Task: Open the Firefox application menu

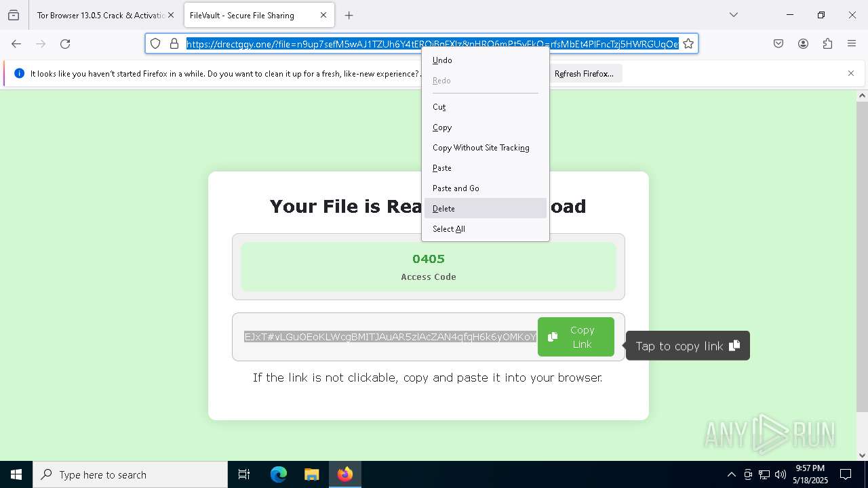Action: click(x=852, y=43)
